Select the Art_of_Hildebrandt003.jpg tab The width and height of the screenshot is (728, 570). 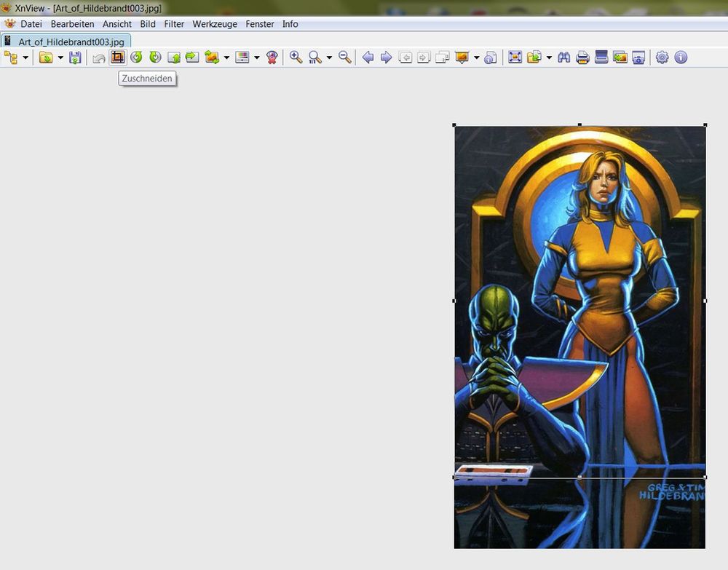[x=66, y=41]
